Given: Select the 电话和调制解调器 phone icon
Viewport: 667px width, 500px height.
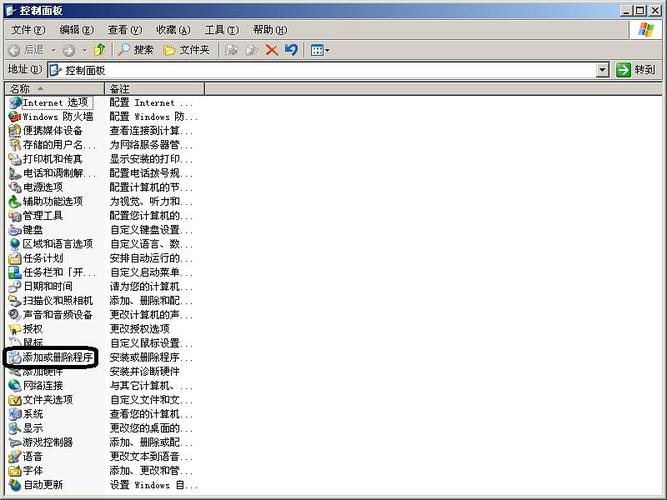Looking at the screenshot, I should point(15,173).
